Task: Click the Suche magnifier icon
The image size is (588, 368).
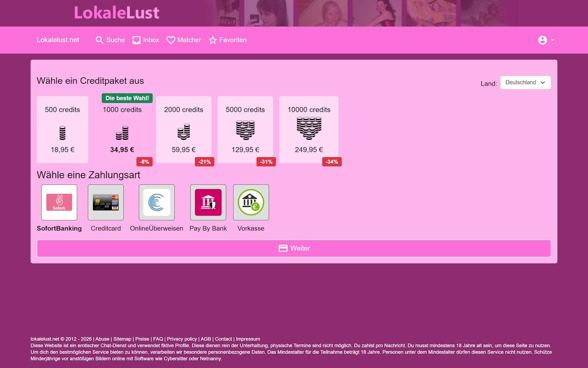Action: [99, 40]
